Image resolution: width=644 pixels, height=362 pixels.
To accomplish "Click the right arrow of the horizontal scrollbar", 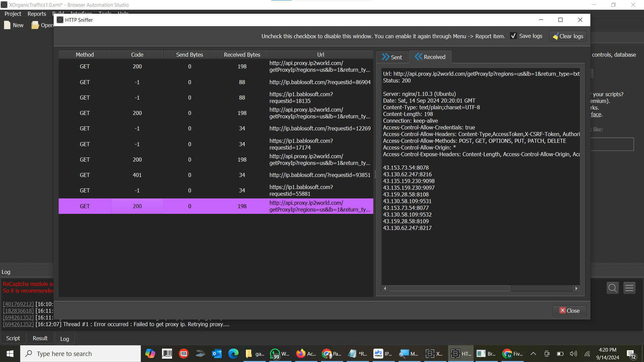I will pyautogui.click(x=576, y=288).
